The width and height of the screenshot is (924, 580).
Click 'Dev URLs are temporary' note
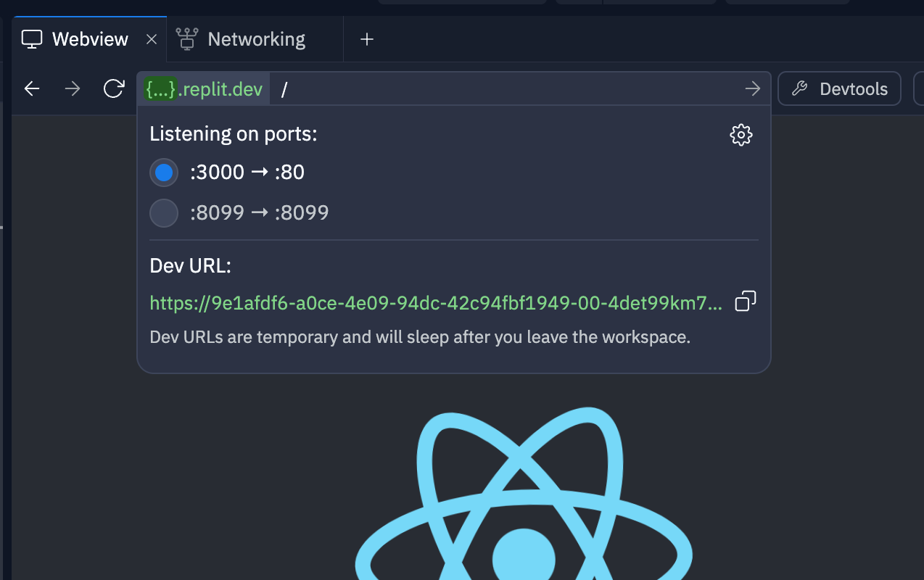click(420, 337)
